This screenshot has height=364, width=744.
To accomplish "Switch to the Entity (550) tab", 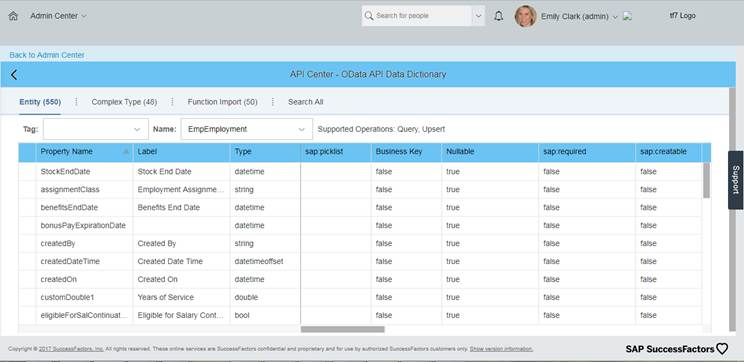I will 40,102.
